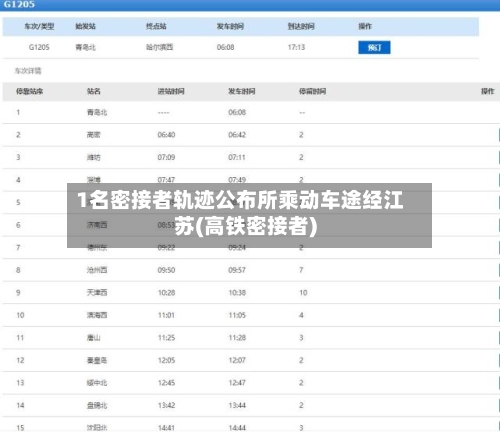This screenshot has height=432, width=500.
Task: Select station 沧州西 in row 8
Action: point(97,270)
